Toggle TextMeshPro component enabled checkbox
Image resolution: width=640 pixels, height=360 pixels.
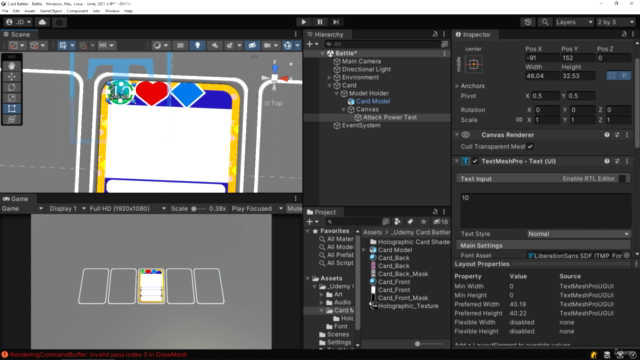tap(475, 161)
